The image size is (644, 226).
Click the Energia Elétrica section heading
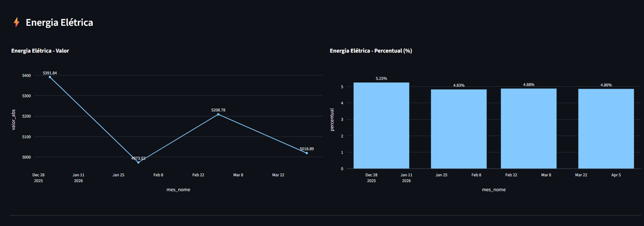point(59,22)
